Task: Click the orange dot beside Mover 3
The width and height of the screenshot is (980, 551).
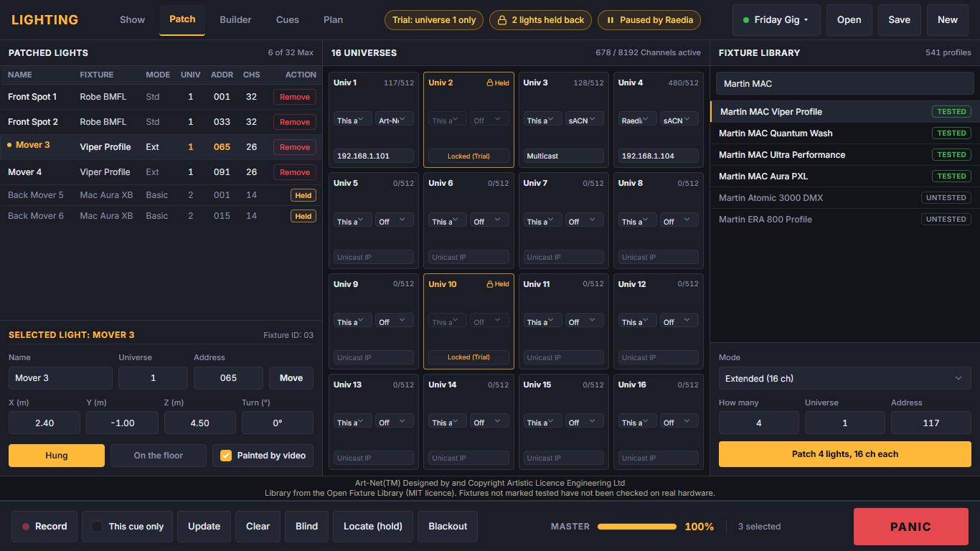Action: tap(9, 145)
